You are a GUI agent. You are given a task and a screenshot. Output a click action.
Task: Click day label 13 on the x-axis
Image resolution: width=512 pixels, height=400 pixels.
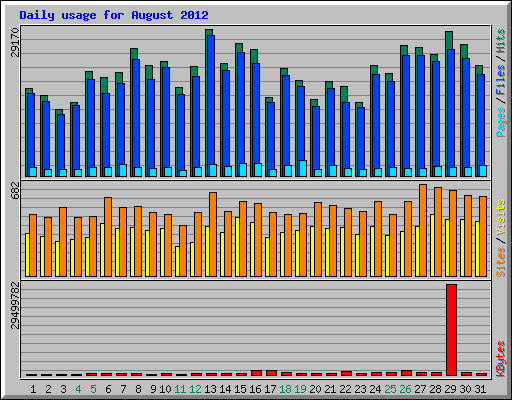[210, 389]
